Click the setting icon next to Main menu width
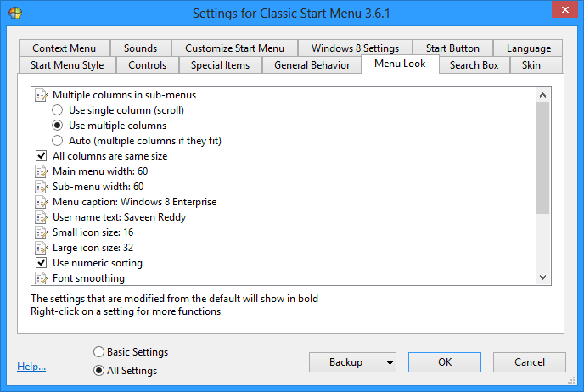Screen dimensions: 584x392 tap(42, 171)
